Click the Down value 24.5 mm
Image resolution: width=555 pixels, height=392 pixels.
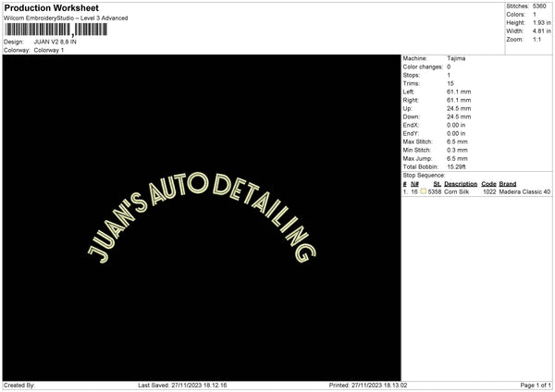coord(459,116)
